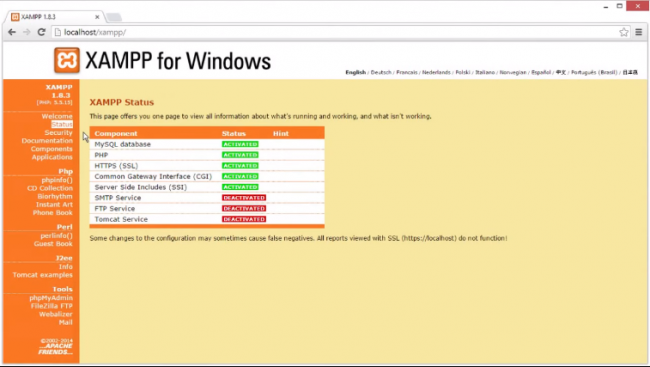Switch language to Polski
This screenshot has height=367, width=650.
[463, 72]
